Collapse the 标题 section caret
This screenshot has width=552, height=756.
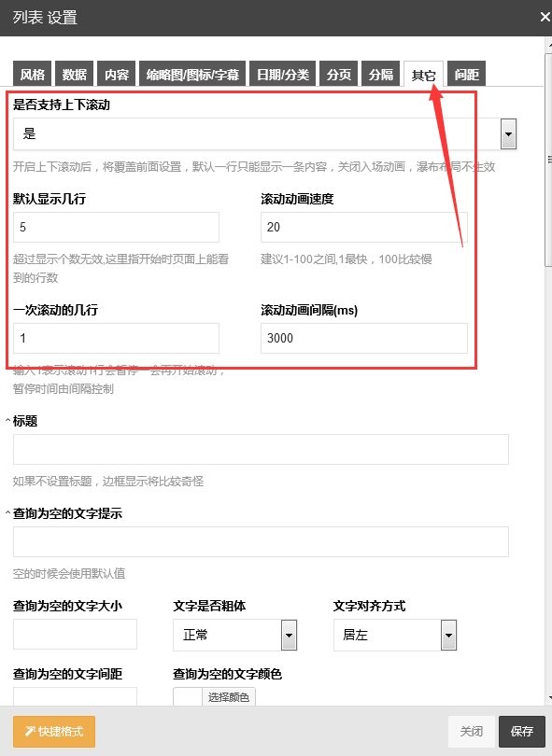click(x=7, y=421)
